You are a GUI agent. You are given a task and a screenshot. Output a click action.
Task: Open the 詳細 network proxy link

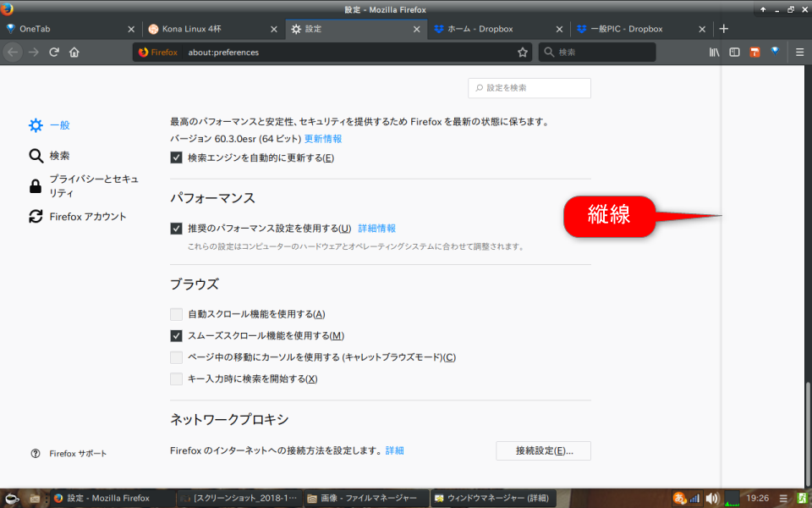coord(395,451)
